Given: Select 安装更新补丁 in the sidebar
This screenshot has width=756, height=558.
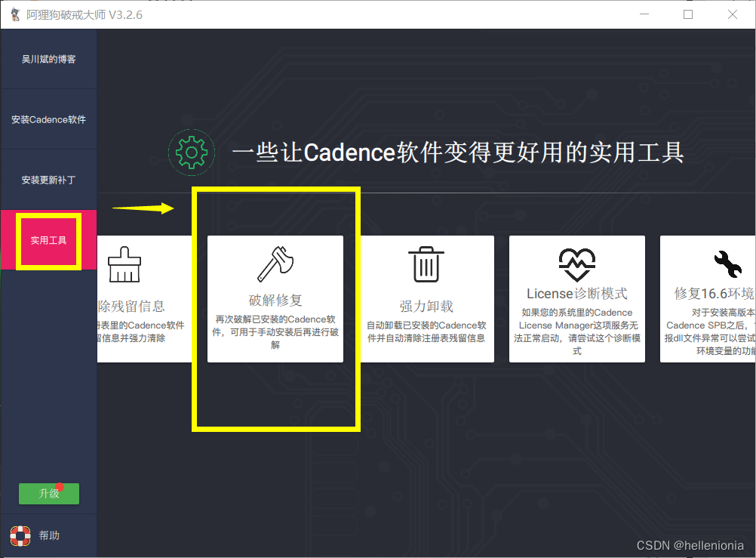Looking at the screenshot, I should click(48, 179).
